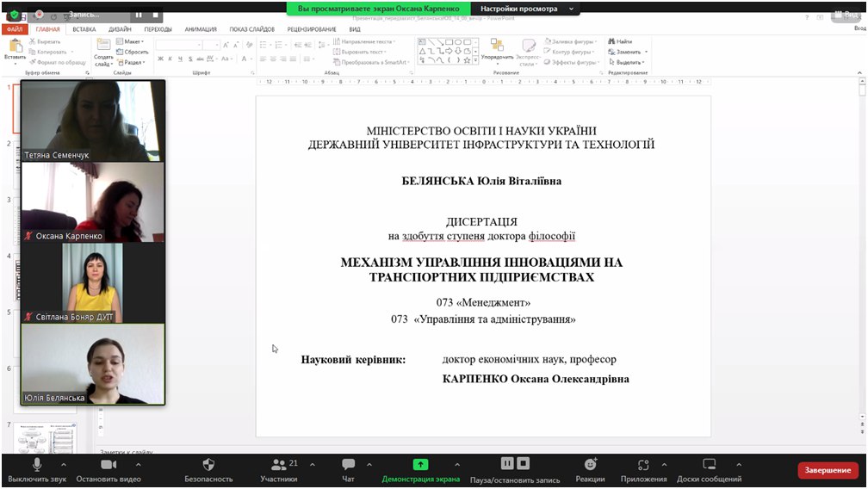This screenshot has width=868, height=489.
Task: Click Юлія Белянська video tile
Action: click(93, 364)
